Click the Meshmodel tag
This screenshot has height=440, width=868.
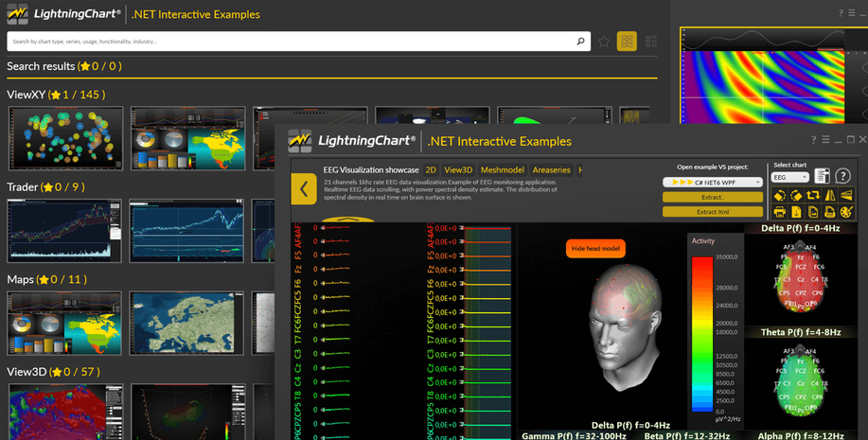point(502,170)
